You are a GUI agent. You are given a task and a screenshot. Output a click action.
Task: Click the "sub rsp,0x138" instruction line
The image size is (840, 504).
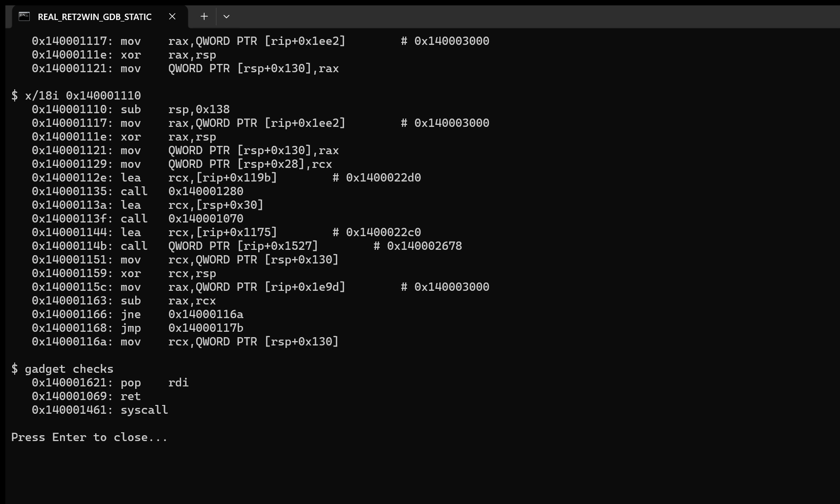point(131,109)
